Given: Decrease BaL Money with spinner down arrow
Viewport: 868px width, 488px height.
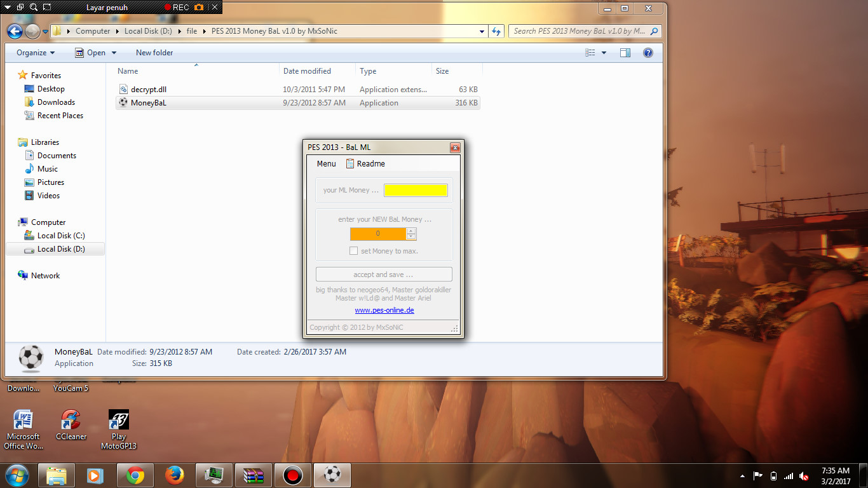Looking at the screenshot, I should pos(411,237).
